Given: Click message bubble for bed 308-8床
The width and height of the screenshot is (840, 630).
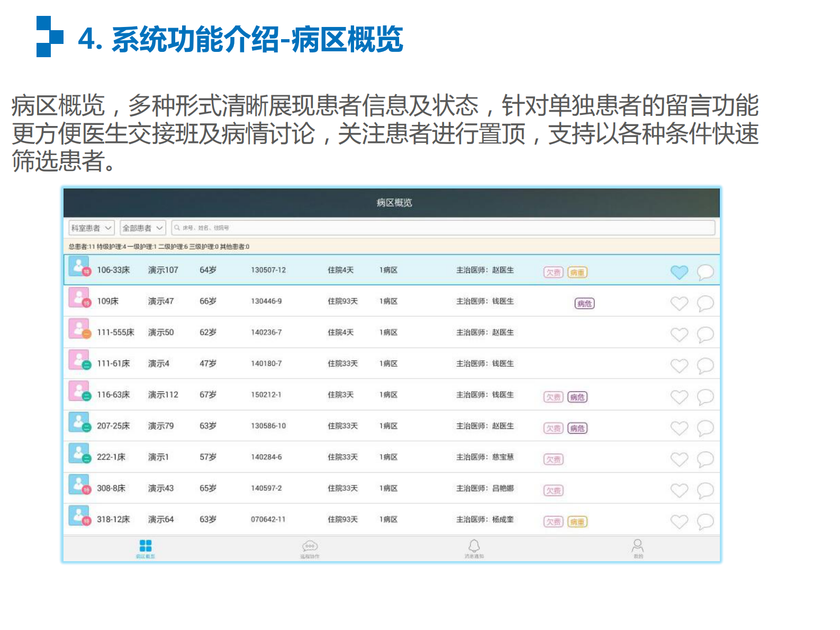Looking at the screenshot, I should (x=705, y=491).
